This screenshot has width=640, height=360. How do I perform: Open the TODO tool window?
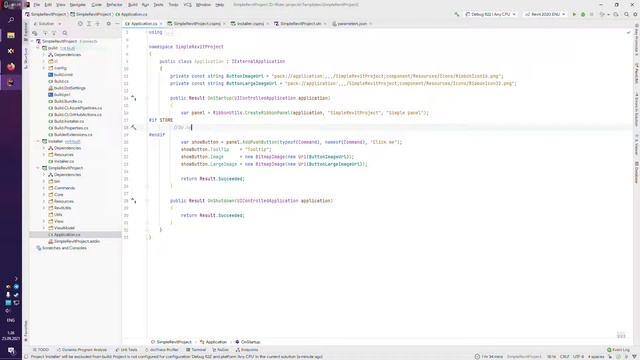(x=41, y=350)
